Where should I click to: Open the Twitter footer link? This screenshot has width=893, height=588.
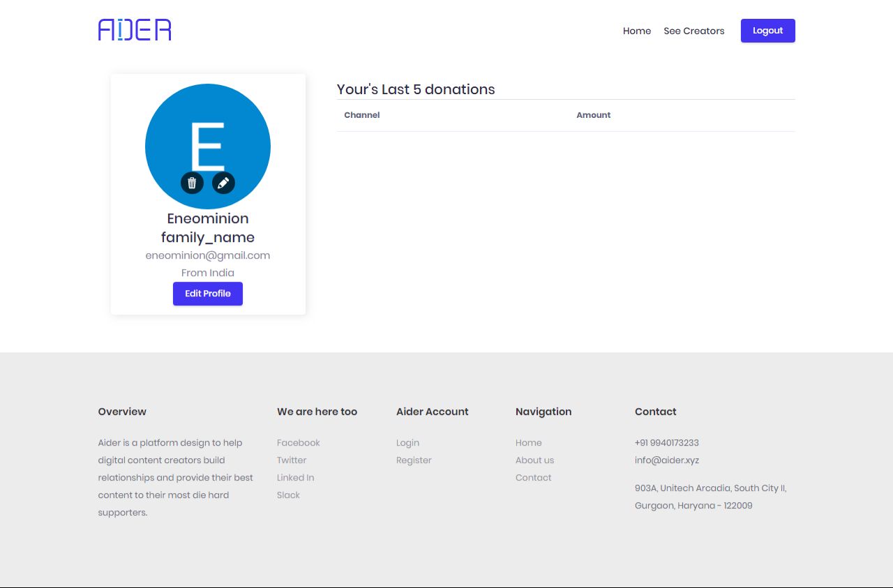tap(292, 460)
